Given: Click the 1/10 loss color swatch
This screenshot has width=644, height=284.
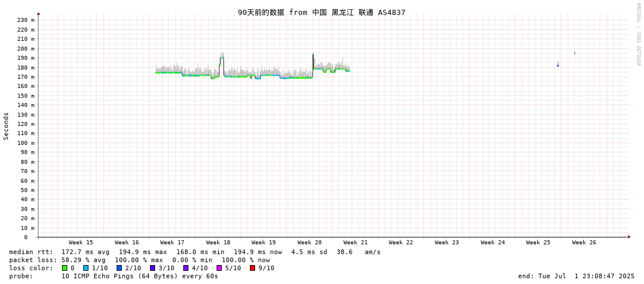Looking at the screenshot, I should [x=86, y=268].
